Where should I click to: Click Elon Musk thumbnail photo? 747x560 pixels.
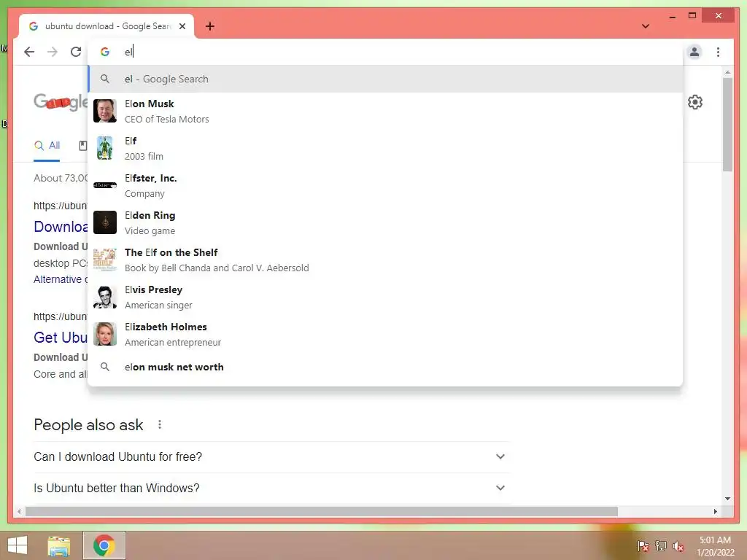click(x=105, y=111)
